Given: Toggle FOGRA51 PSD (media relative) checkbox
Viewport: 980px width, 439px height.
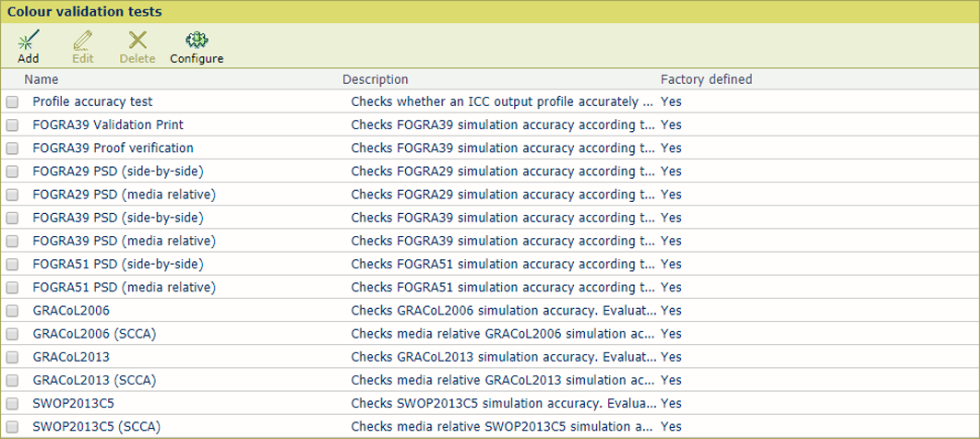Looking at the screenshot, I should point(12,288).
